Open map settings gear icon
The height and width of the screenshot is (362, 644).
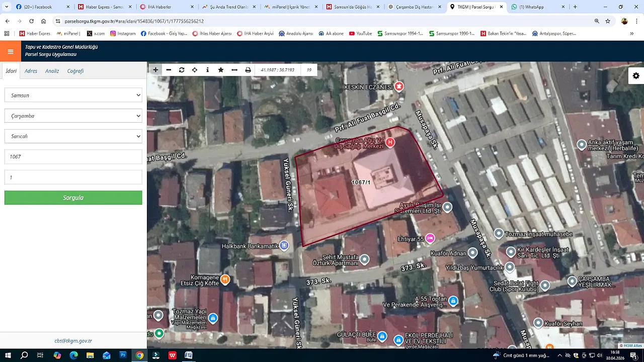click(636, 76)
